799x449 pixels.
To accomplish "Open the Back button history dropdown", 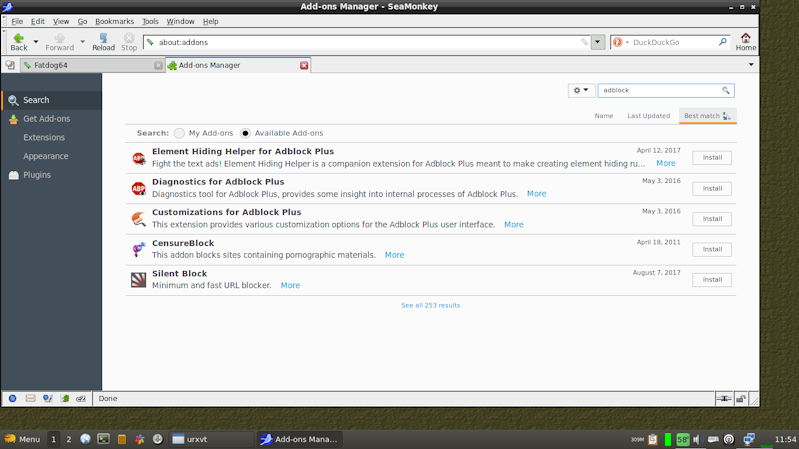I will point(36,42).
